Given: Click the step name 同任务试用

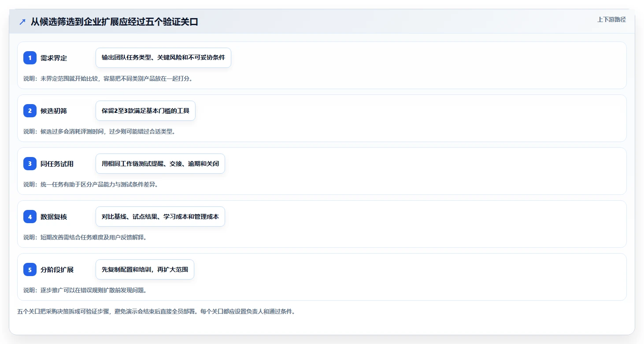Looking at the screenshot, I should (57, 164).
